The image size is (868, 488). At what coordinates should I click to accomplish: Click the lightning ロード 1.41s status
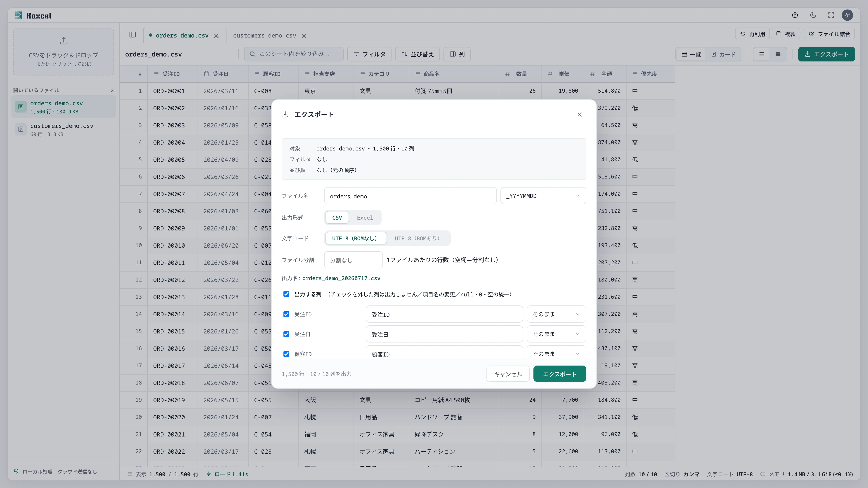pos(227,474)
